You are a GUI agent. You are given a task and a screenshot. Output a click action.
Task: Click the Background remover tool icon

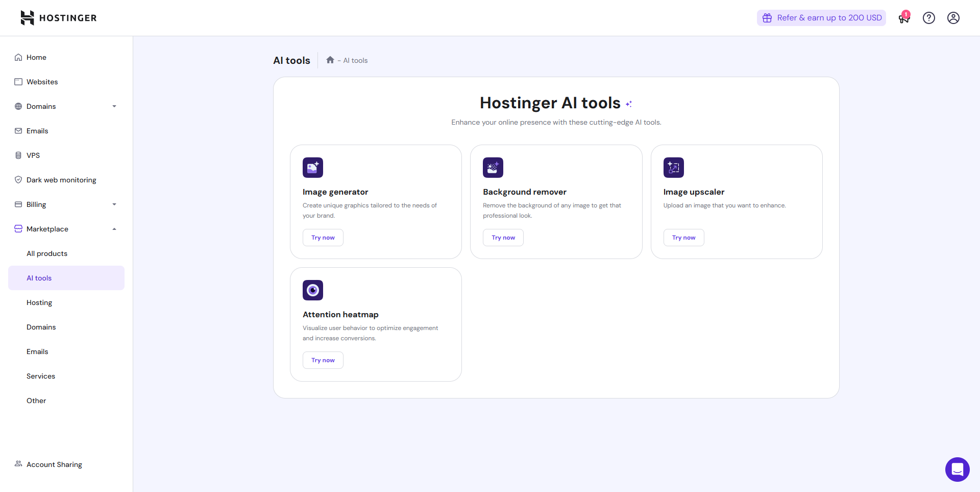pyautogui.click(x=493, y=168)
